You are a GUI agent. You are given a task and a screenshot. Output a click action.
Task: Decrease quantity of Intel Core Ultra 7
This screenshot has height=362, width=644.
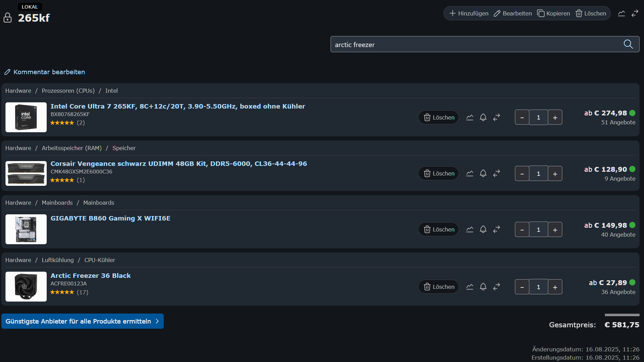[x=522, y=117]
